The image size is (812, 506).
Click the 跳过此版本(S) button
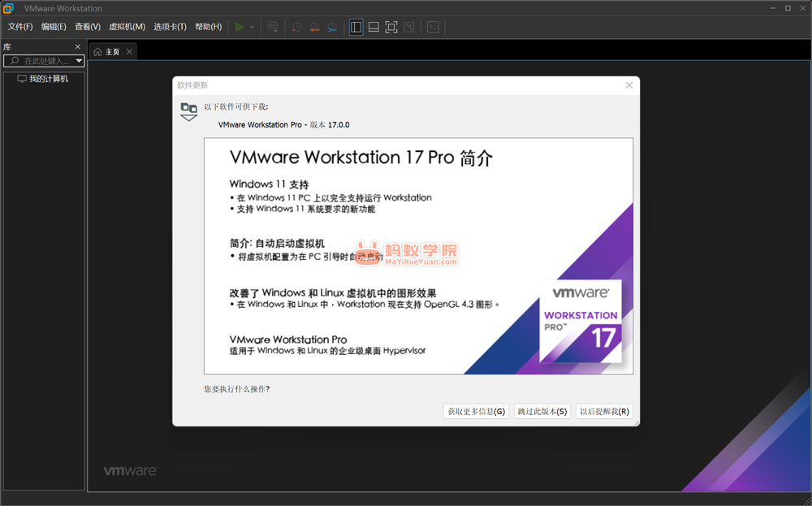(542, 411)
